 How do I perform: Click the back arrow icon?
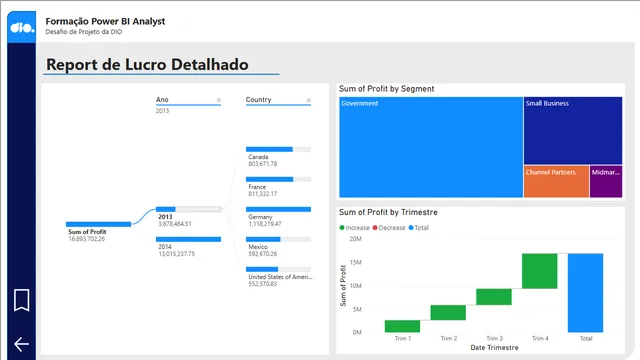click(x=21, y=344)
